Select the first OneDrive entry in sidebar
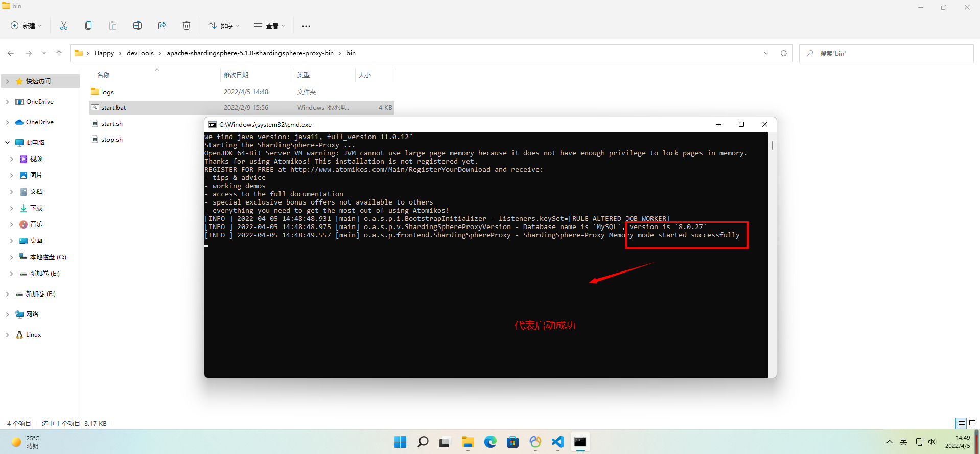 [x=40, y=102]
